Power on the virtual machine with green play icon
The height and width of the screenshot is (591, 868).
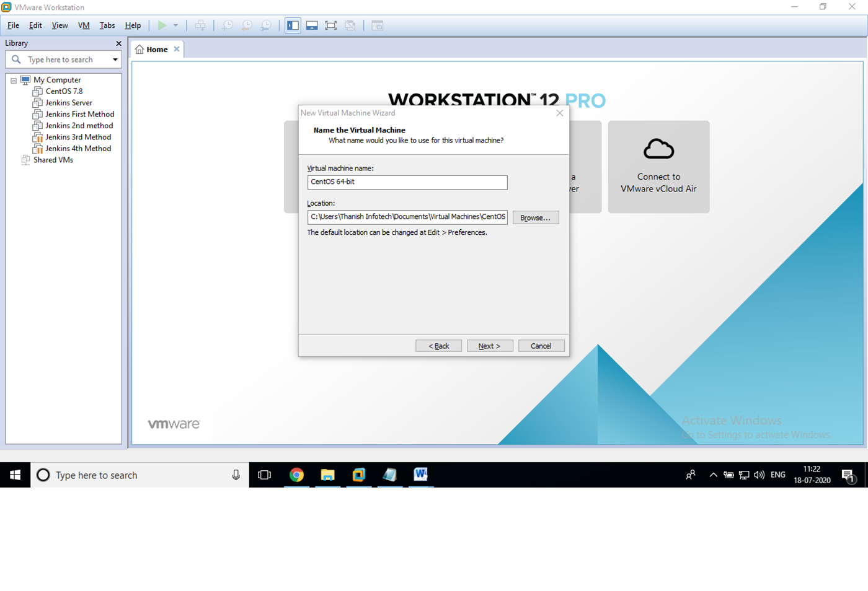click(x=163, y=25)
